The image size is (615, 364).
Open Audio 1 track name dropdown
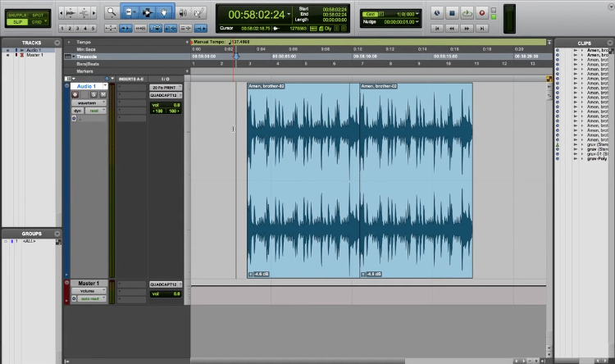pyautogui.click(x=105, y=86)
